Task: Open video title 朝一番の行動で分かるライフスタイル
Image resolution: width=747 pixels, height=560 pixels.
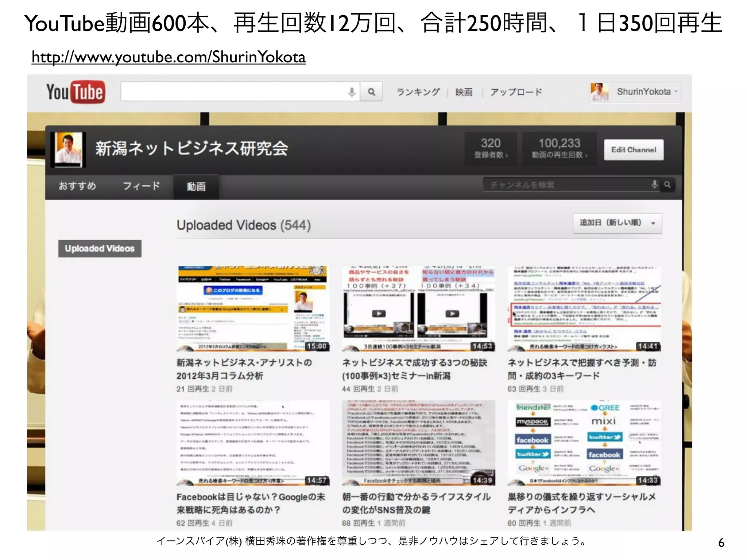Action: [x=416, y=503]
